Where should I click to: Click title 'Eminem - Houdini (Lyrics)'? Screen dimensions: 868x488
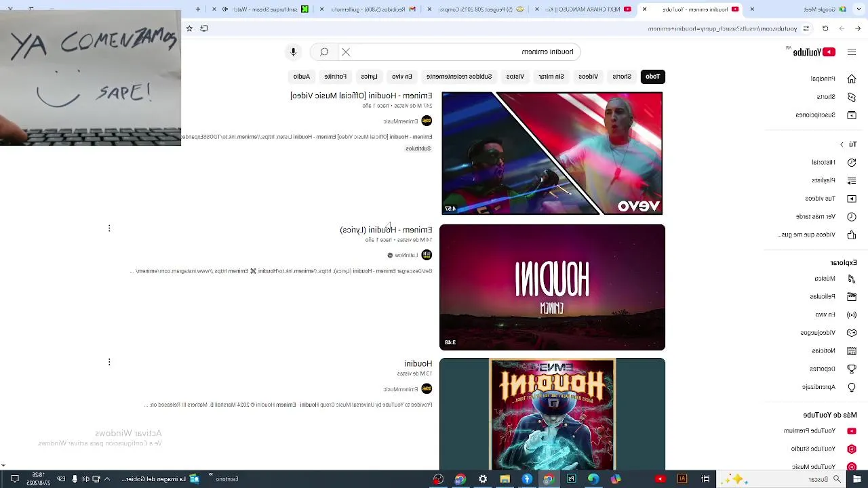[386, 230]
